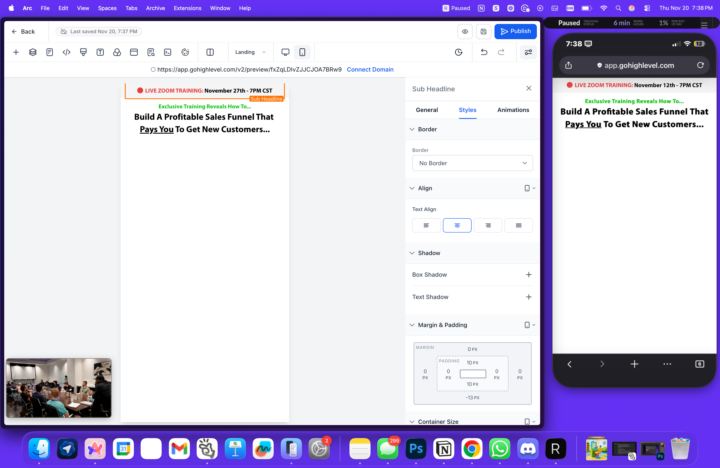Collapse the Shadow section
Image resolution: width=720 pixels, height=468 pixels.
pos(412,253)
